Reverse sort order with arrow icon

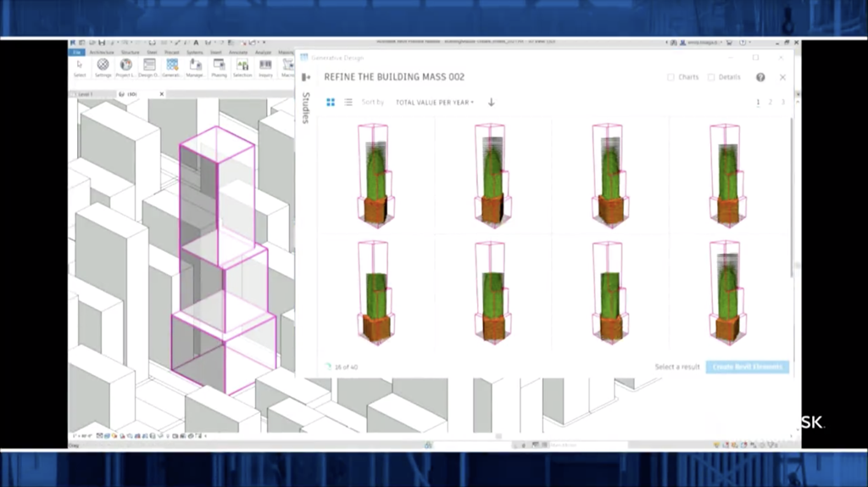coord(491,103)
